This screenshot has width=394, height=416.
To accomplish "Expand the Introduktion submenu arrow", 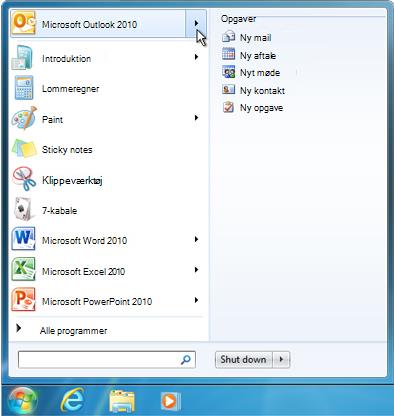I will pyautogui.click(x=196, y=57).
